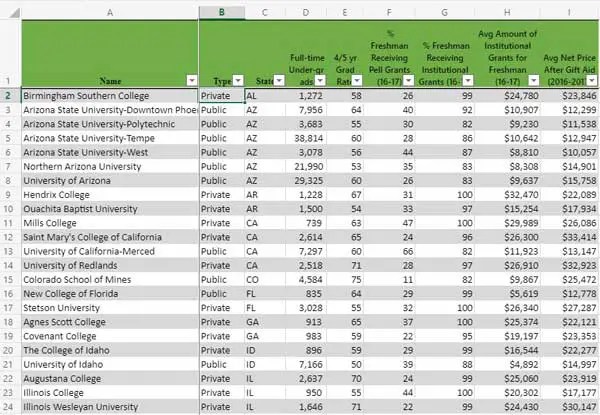The width and height of the screenshot is (600, 415).
Task: Select column C header
Action: coord(265,13)
